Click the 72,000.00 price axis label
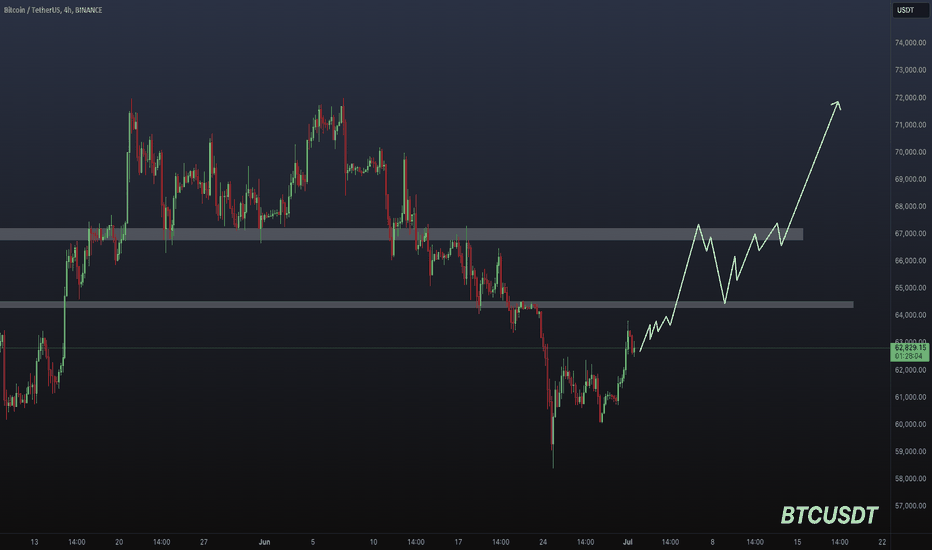The image size is (932, 550). point(910,98)
